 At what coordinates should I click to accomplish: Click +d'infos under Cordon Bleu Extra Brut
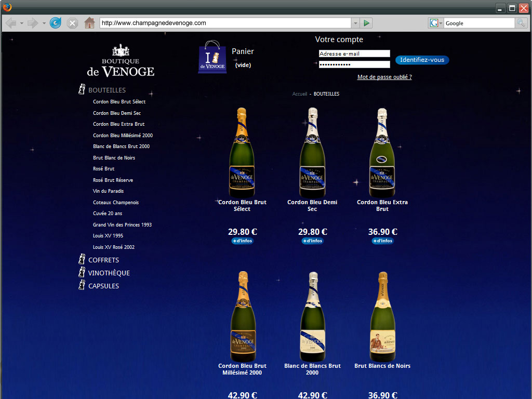point(382,241)
